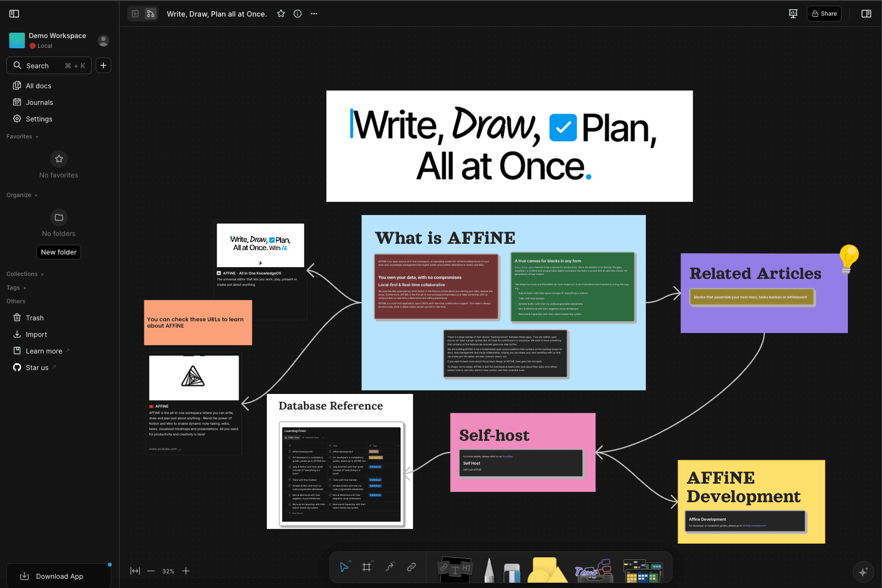Select the cursor select tool
Image resolution: width=882 pixels, height=588 pixels.
[x=344, y=567]
